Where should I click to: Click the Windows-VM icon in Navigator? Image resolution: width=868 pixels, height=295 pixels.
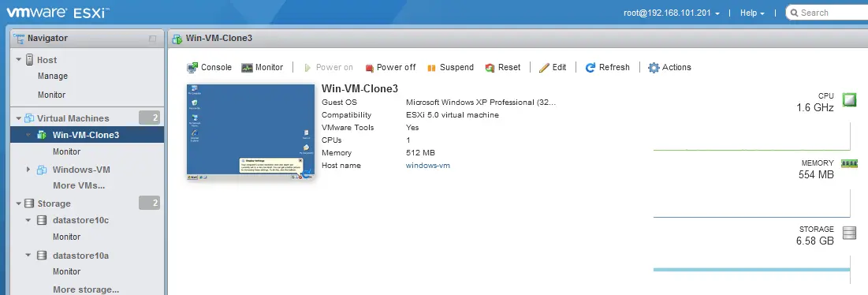(42, 170)
